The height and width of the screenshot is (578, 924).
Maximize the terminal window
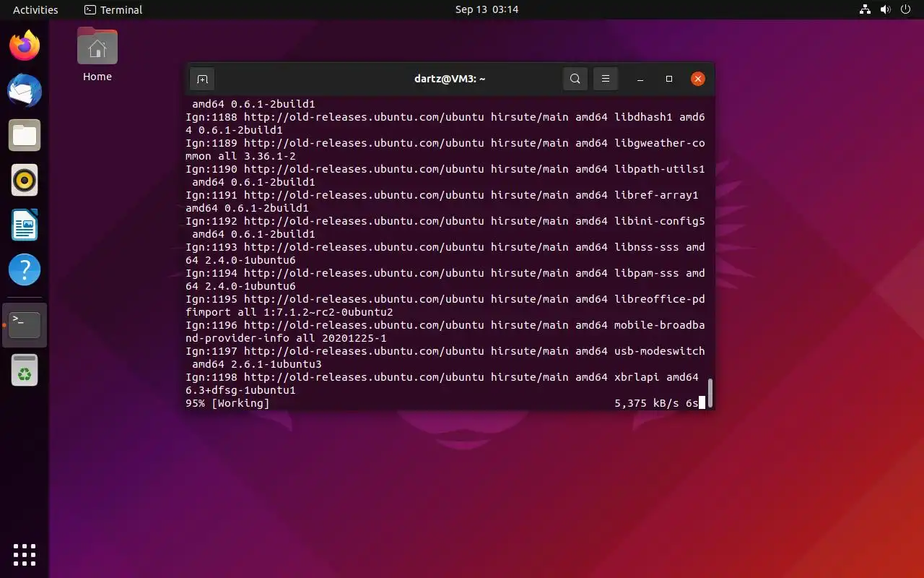pyautogui.click(x=669, y=79)
